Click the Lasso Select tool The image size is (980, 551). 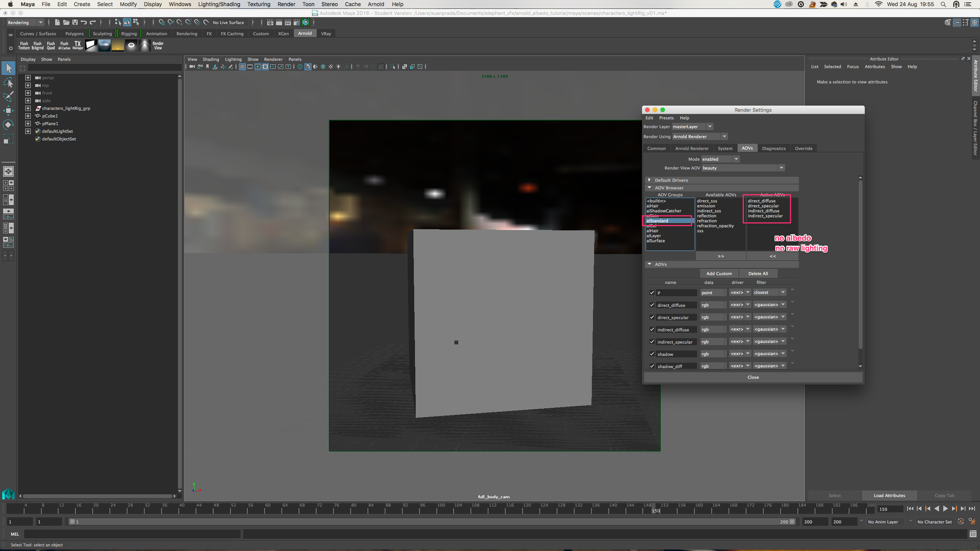[x=8, y=83]
